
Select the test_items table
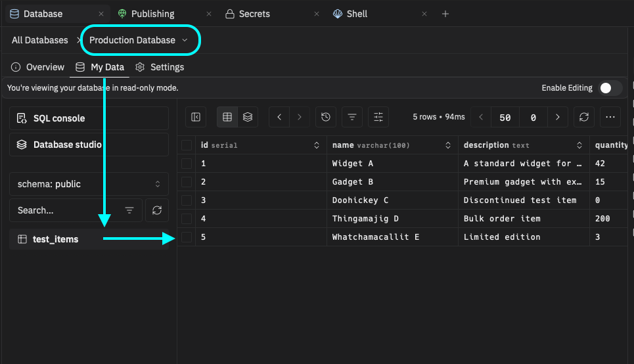point(89,239)
